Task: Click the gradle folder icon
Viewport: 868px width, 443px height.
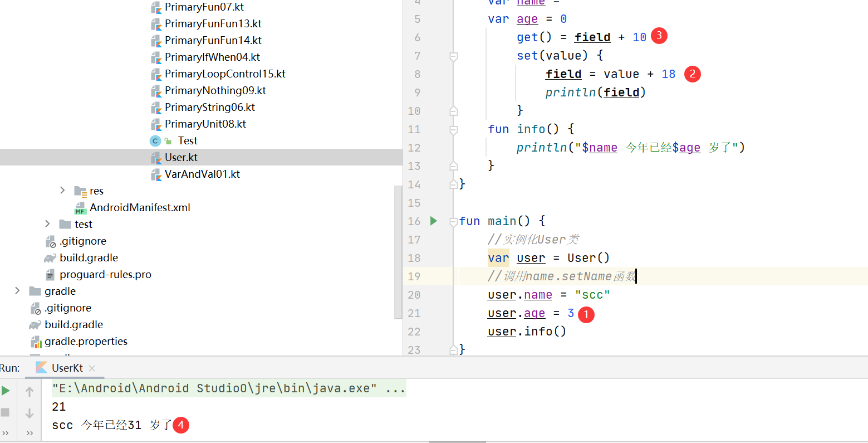Action: (35, 291)
